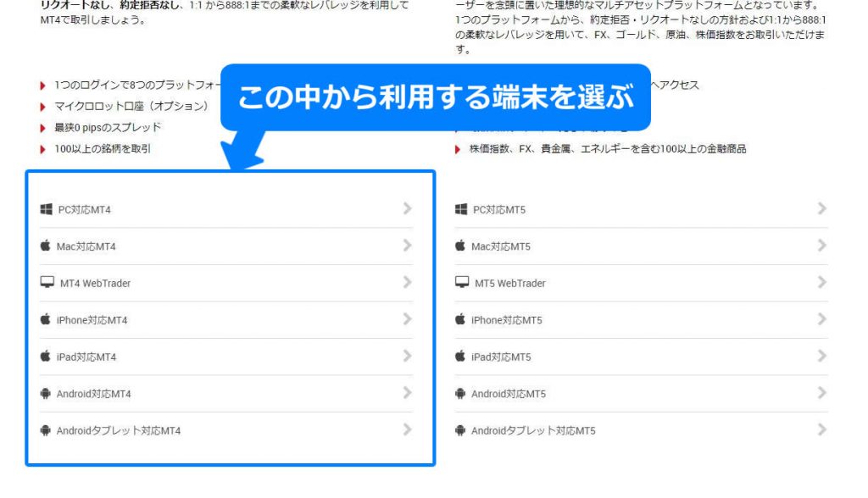Expand the Mac対応MT4 row chevron
Viewport: 868px width, 498px height.
408,245
